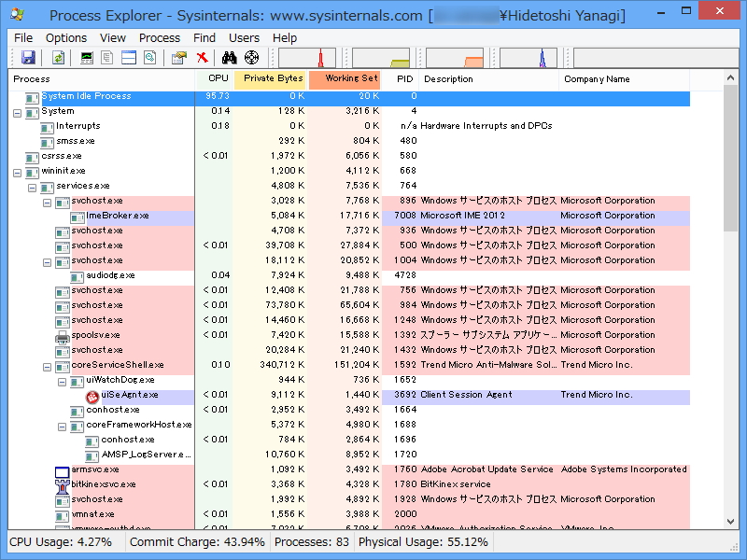The height and width of the screenshot is (560, 747).
Task: Refresh the process list
Action: tap(56, 57)
